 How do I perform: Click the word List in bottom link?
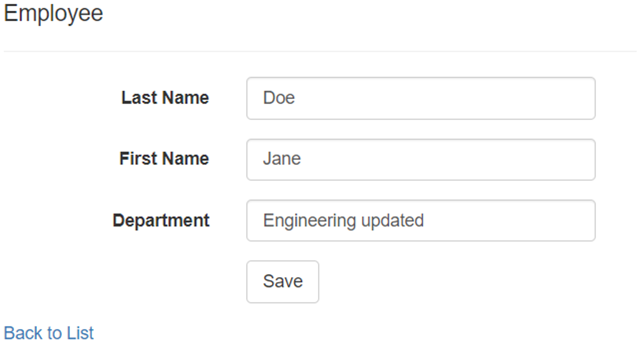(x=80, y=333)
